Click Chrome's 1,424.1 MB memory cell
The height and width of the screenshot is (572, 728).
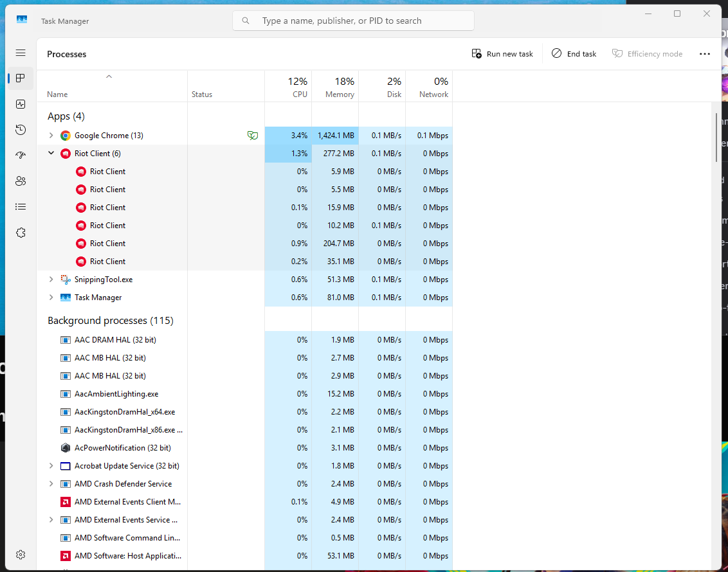pos(335,136)
